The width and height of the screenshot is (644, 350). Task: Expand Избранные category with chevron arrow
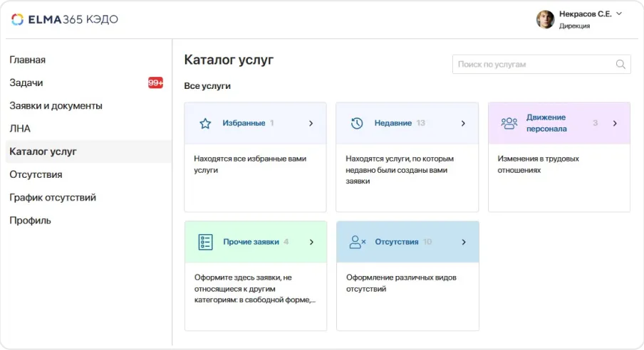[x=311, y=123]
